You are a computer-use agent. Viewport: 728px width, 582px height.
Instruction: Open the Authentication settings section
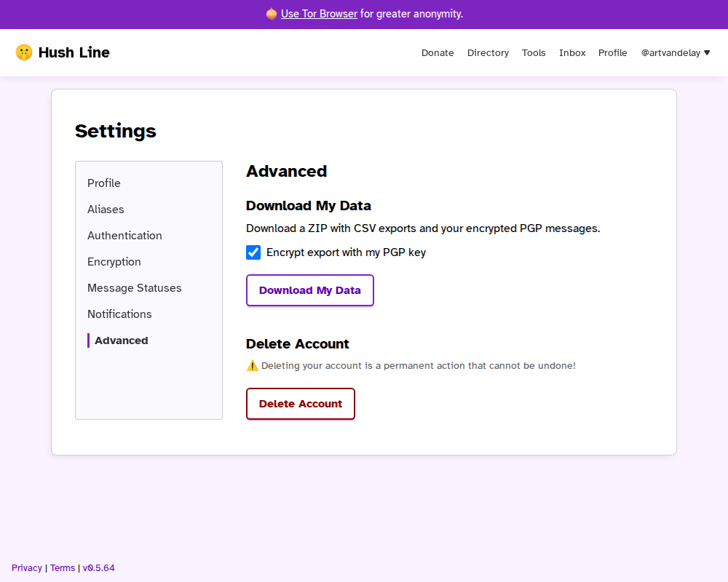tap(124, 235)
